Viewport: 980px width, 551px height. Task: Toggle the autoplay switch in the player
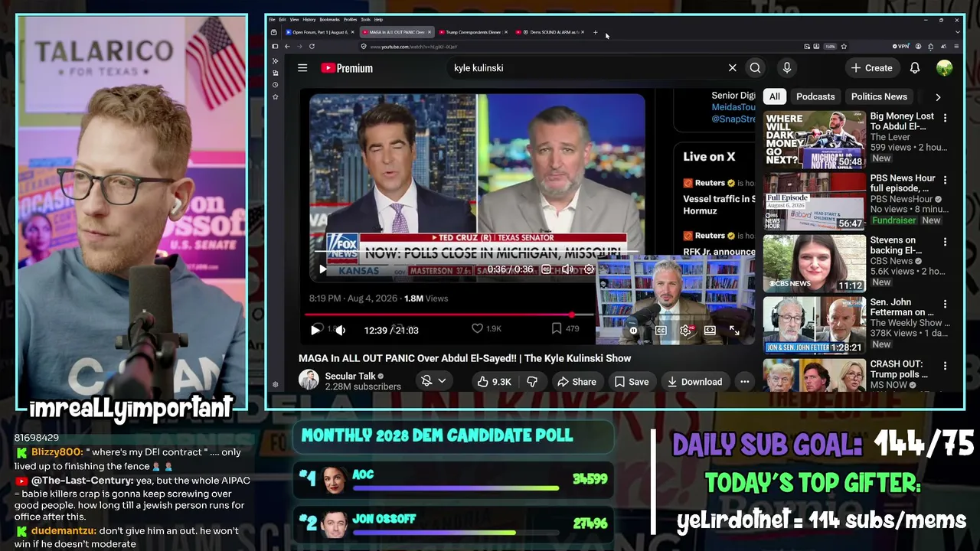pyautogui.click(x=633, y=331)
